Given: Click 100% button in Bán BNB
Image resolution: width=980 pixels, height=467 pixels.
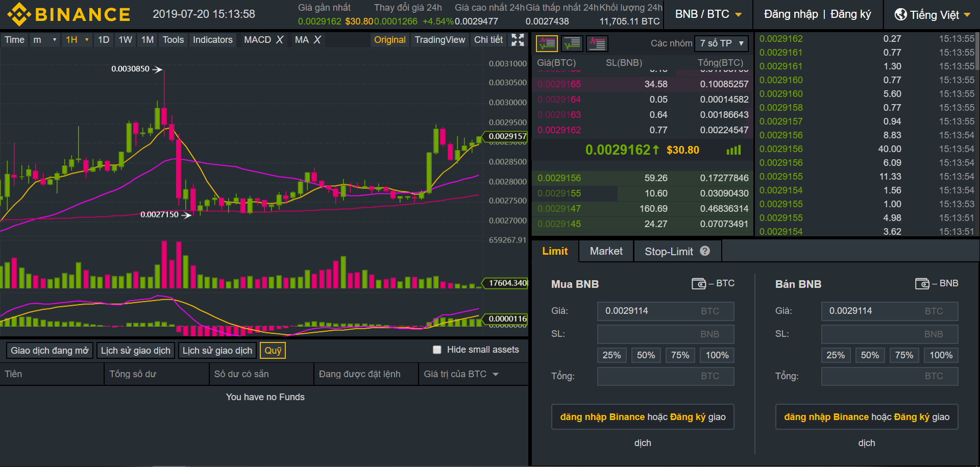Looking at the screenshot, I should tap(941, 355).
